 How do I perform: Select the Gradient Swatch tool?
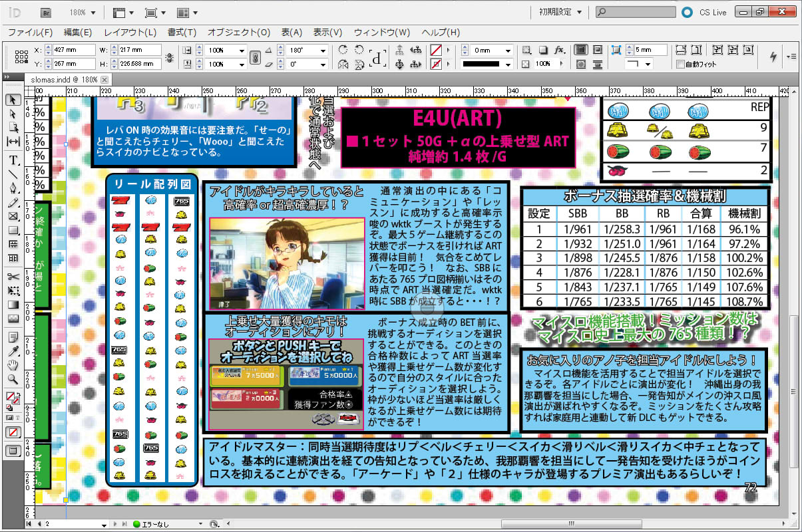click(13, 305)
